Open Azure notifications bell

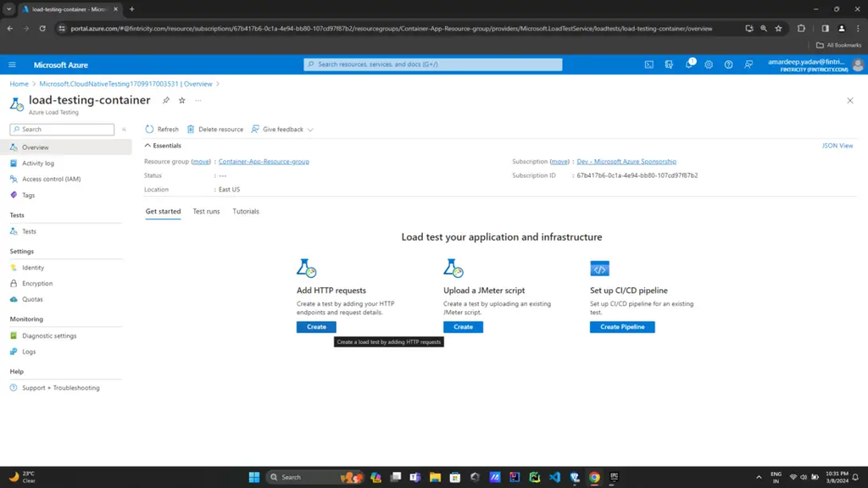coord(689,64)
